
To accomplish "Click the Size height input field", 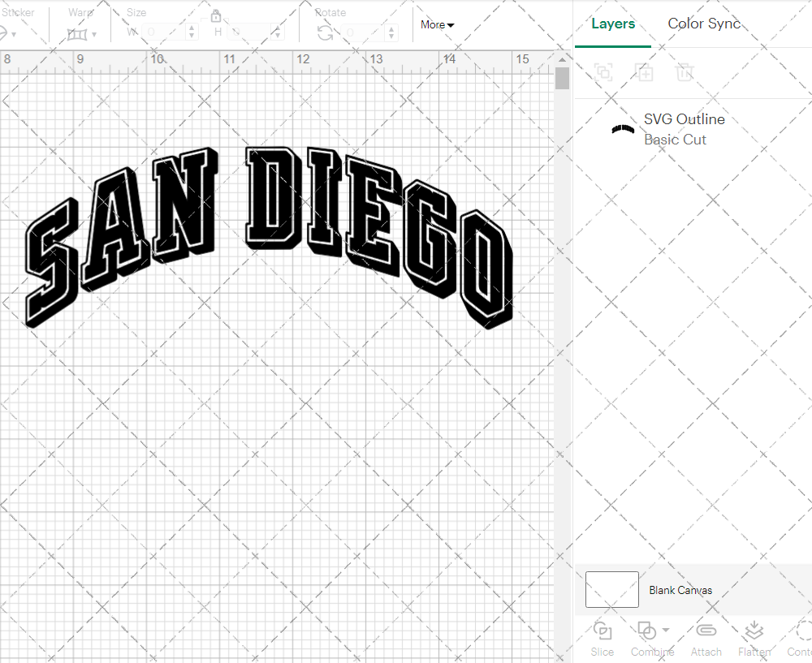I will (248, 32).
